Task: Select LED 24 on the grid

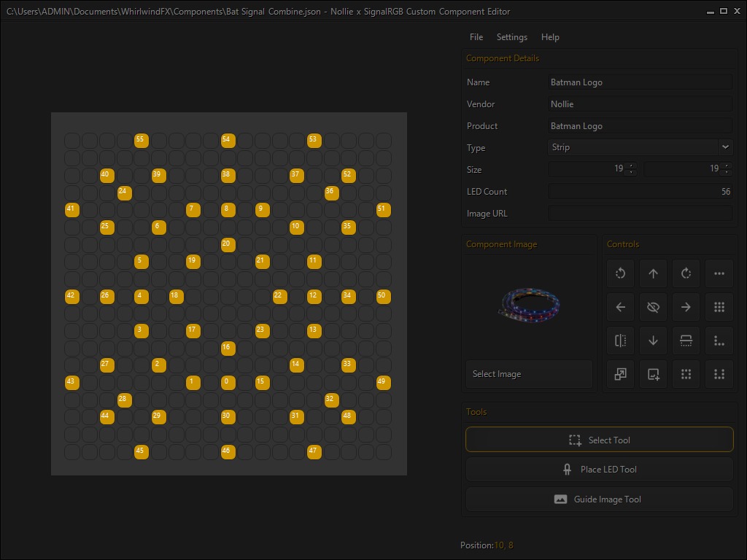Action: point(124,192)
